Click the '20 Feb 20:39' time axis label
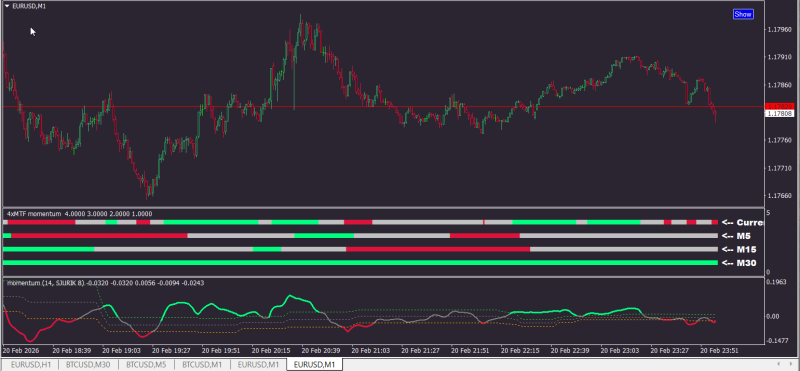The image size is (800, 371). click(x=321, y=351)
